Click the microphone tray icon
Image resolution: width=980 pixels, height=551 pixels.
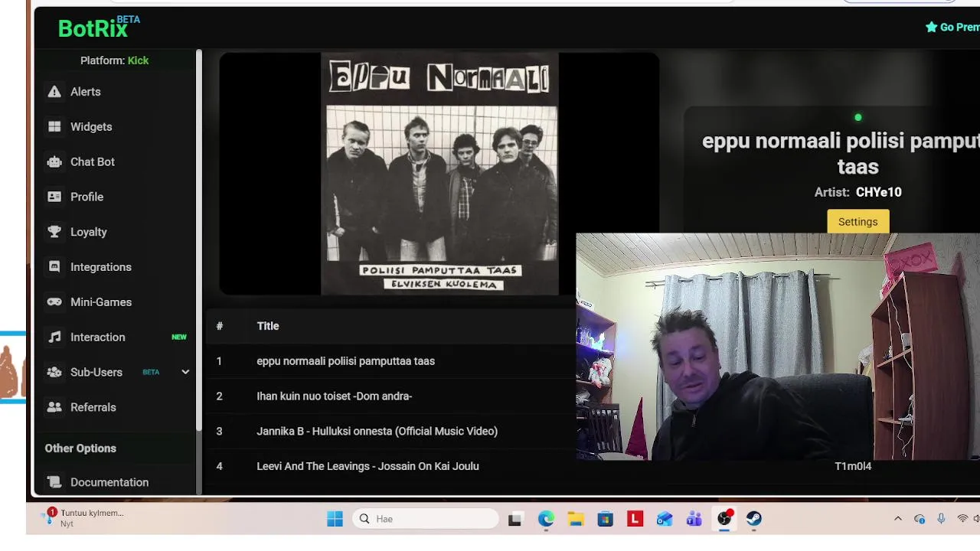click(941, 519)
